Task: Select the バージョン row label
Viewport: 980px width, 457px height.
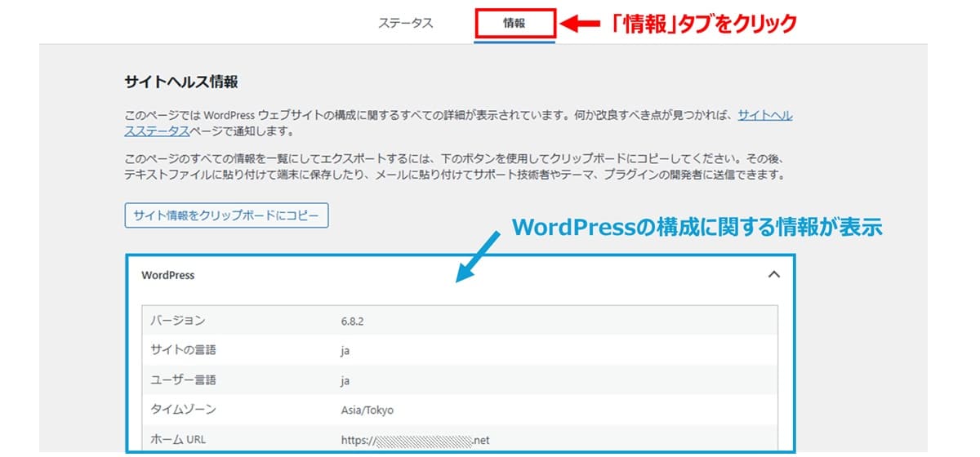Action: (178, 321)
